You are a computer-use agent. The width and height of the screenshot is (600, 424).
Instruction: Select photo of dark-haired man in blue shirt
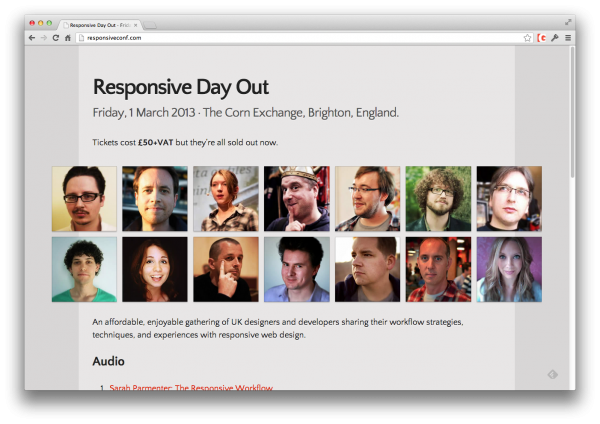point(297,269)
